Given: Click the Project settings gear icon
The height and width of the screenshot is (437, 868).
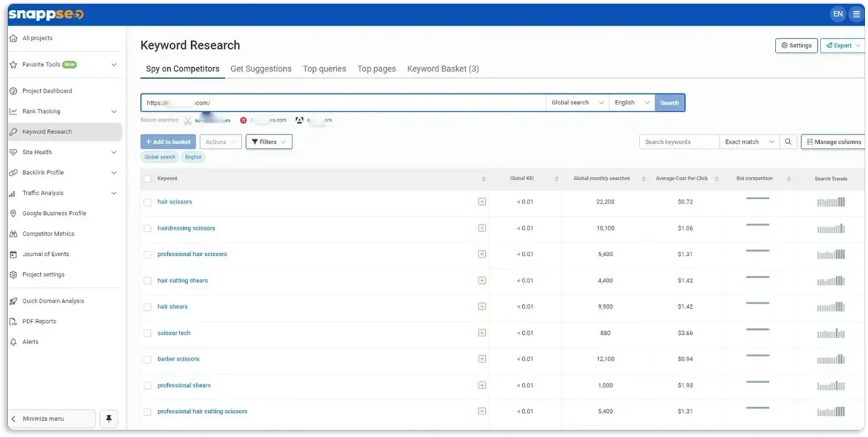Looking at the screenshot, I should pyautogui.click(x=13, y=275).
